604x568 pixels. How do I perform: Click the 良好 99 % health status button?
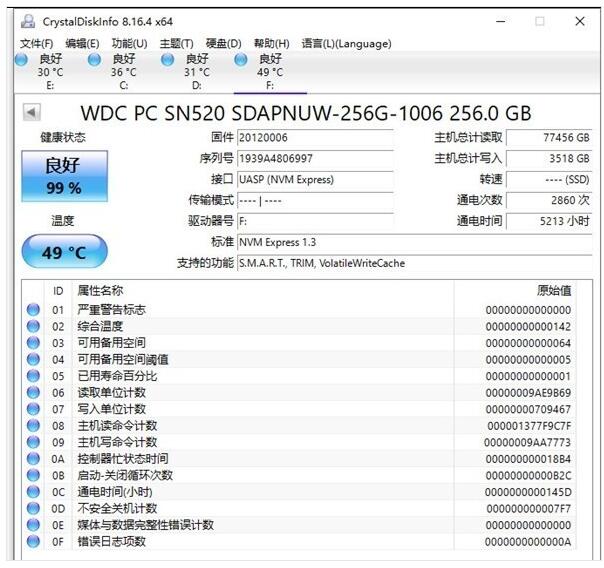tap(64, 176)
